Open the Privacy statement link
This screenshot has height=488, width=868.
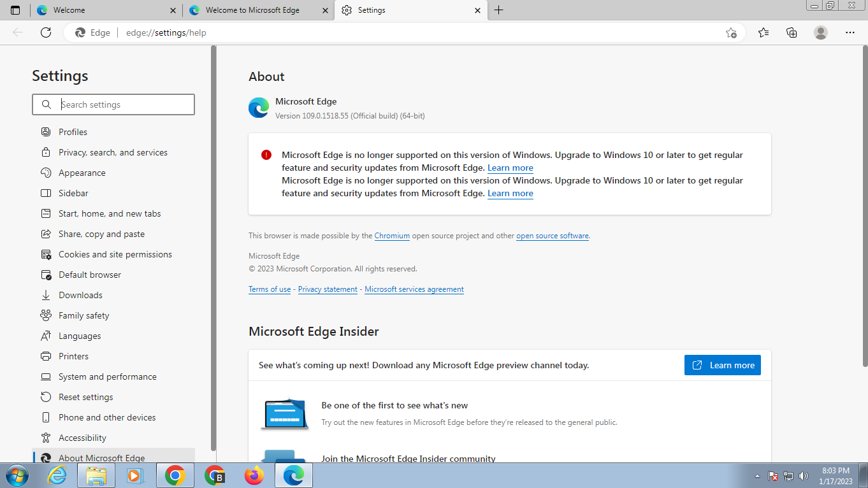pos(328,289)
